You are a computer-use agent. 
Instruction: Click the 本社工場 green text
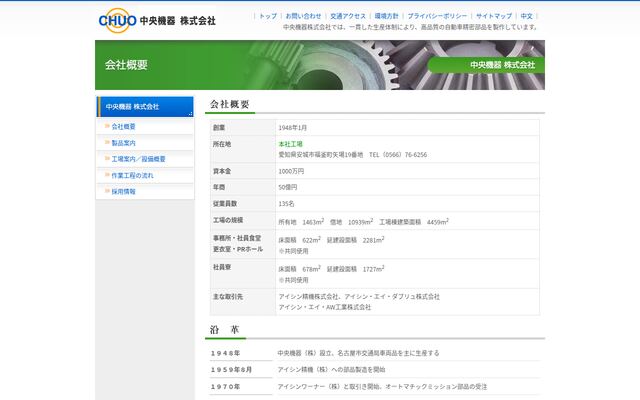coord(290,144)
